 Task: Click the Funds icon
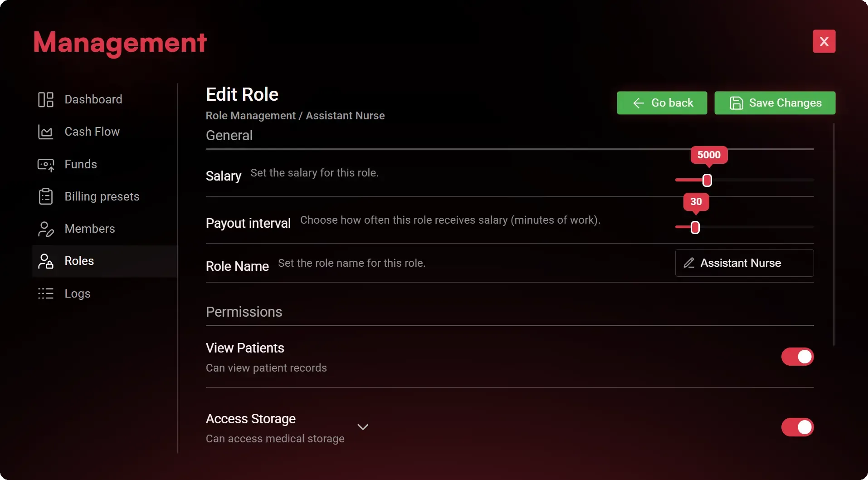[46, 164]
